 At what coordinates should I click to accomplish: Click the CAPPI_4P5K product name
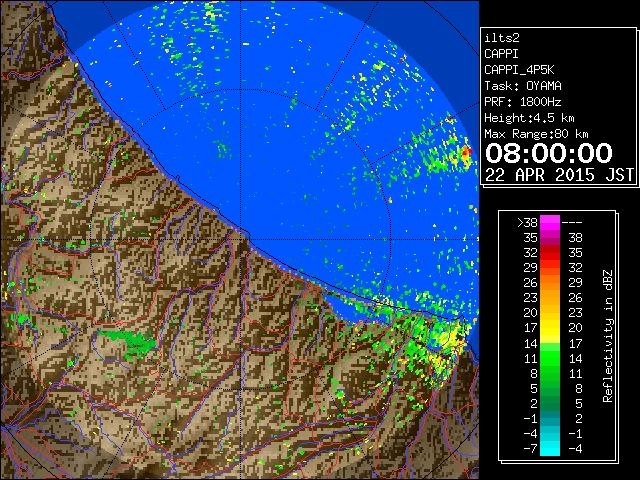click(x=519, y=70)
